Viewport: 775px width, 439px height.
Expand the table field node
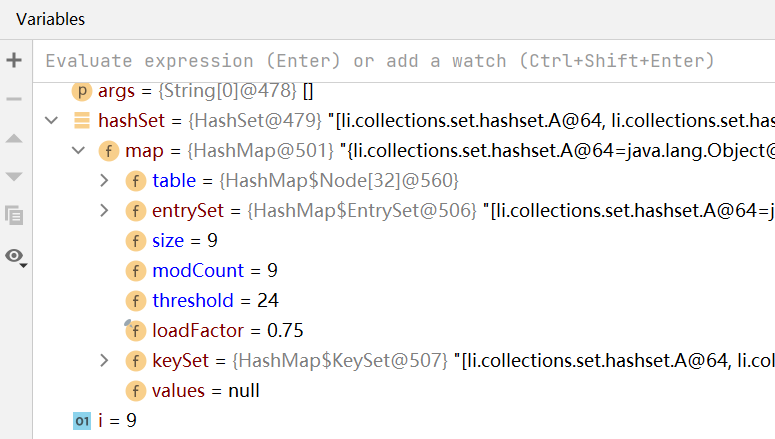[x=104, y=180]
